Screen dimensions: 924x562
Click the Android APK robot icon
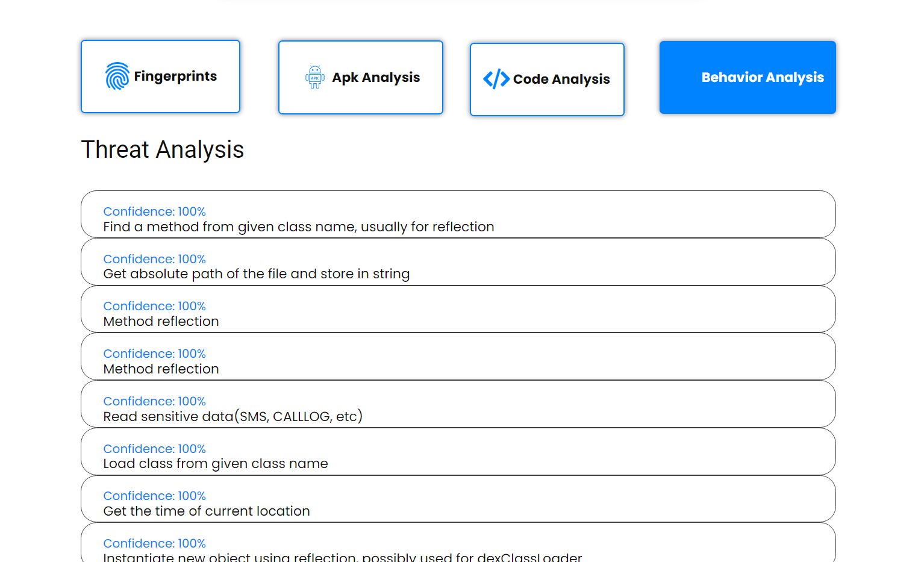[315, 77]
